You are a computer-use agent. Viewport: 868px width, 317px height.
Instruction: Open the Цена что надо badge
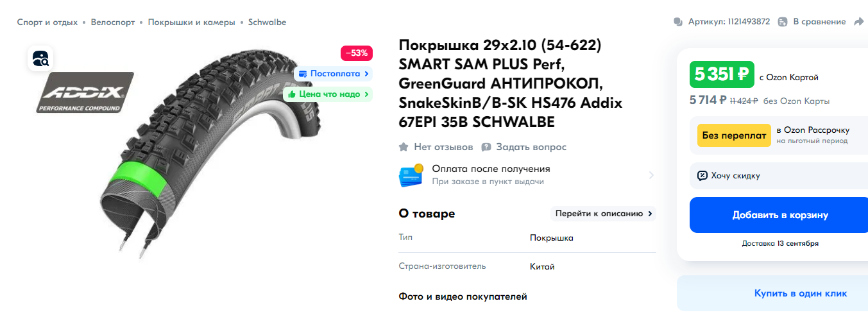[x=328, y=94]
